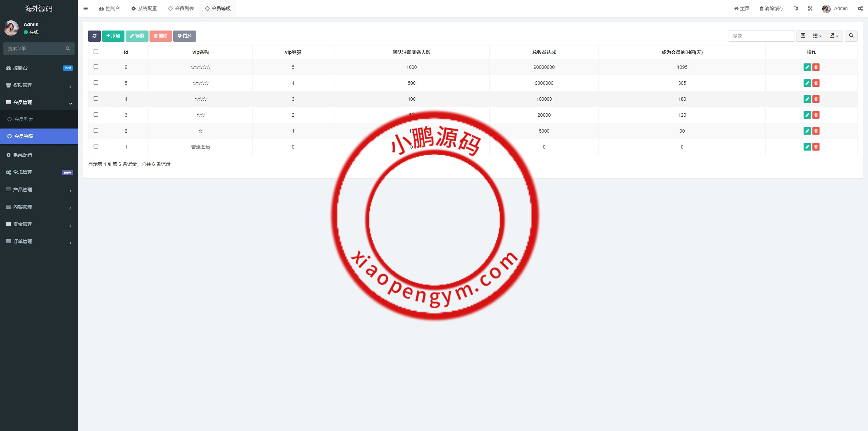Screen dimensions: 868x431
Task: Go to 主页 link
Action: point(742,8)
